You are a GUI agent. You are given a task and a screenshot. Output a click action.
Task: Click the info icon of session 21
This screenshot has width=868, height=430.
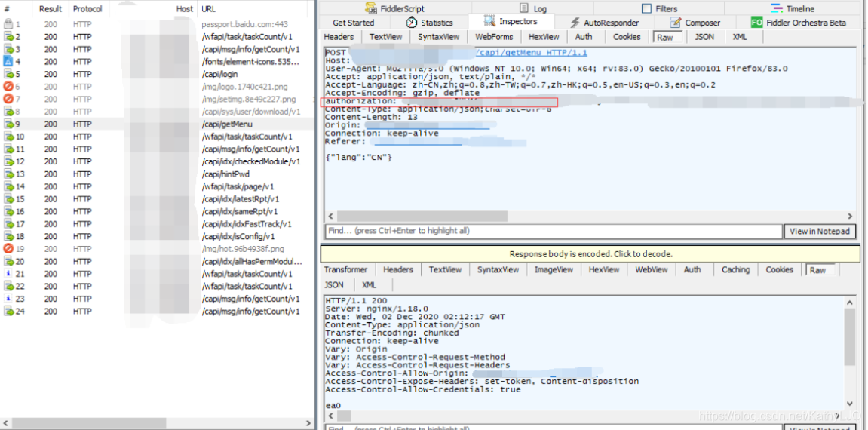[8, 274]
